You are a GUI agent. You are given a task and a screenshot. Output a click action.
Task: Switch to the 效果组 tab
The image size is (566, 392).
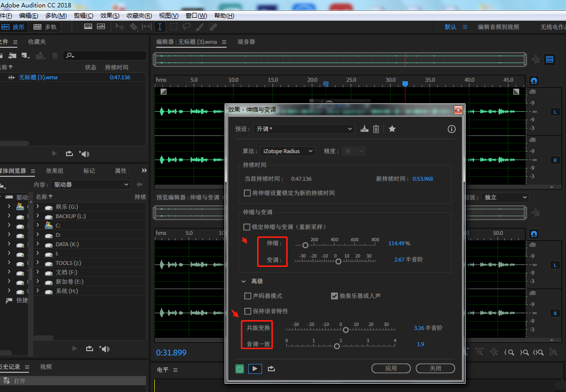55,171
